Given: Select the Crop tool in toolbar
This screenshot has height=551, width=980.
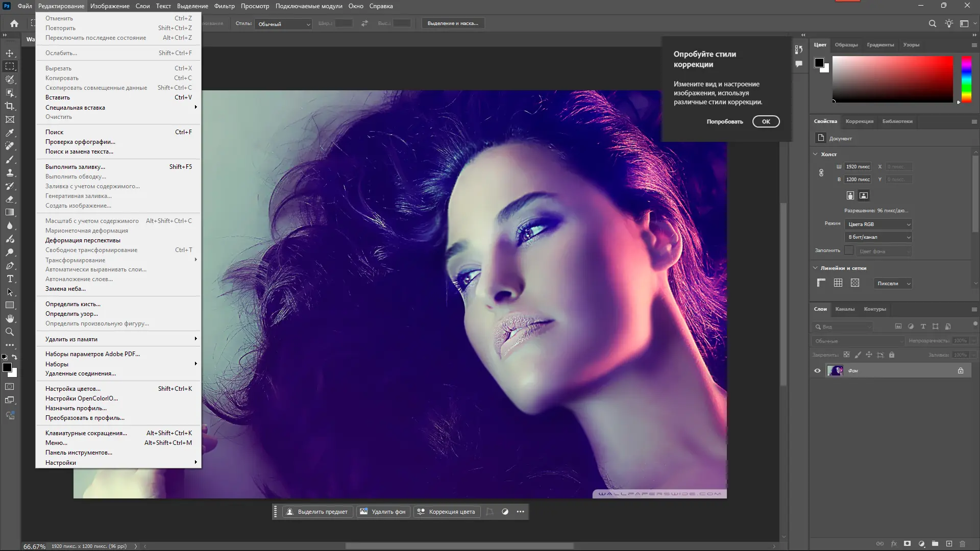Looking at the screenshot, I should 10,106.
